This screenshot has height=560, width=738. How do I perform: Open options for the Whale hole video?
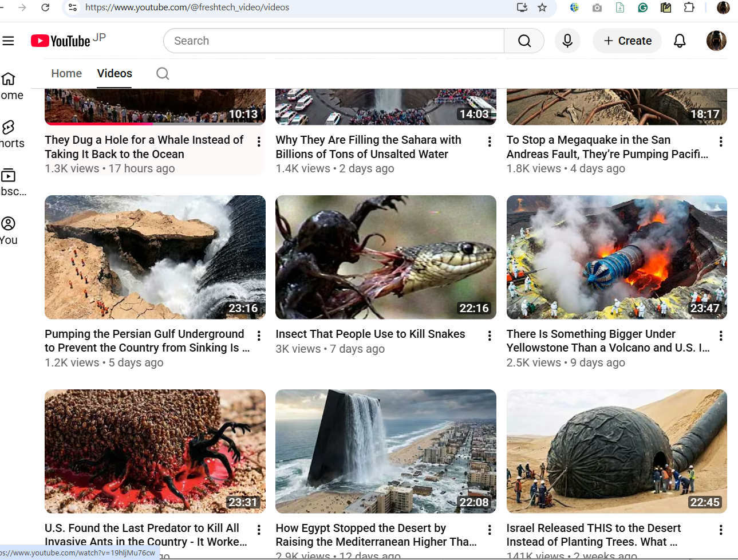pyautogui.click(x=259, y=141)
